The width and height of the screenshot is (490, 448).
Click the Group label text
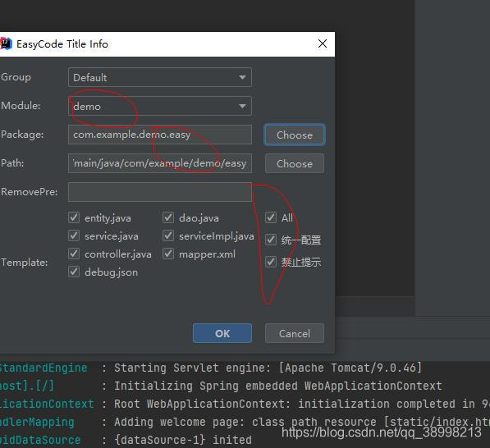16,77
